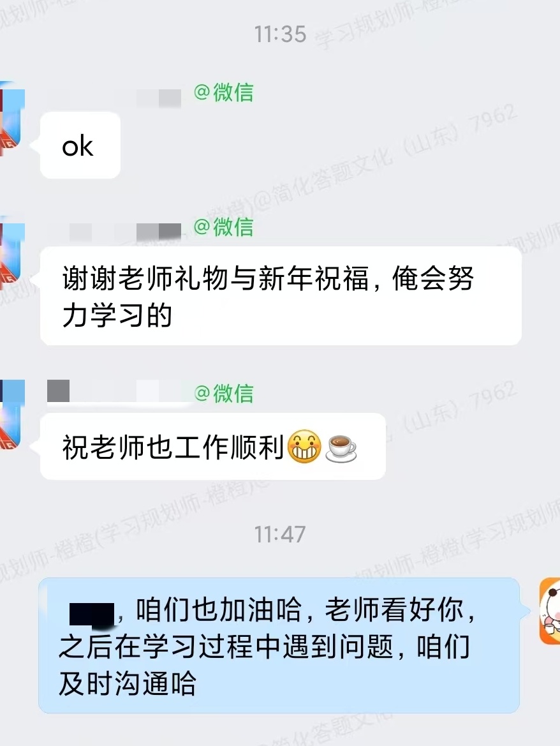This screenshot has width=560, height=746.
Task: Tap the text 及时沟通哈 in blue bubble
Action: point(128,684)
